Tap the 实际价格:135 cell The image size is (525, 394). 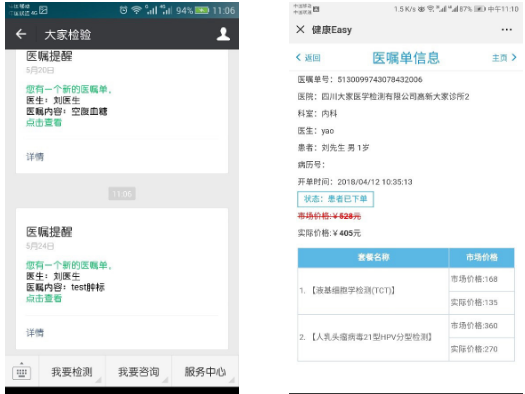pyautogui.click(x=481, y=303)
